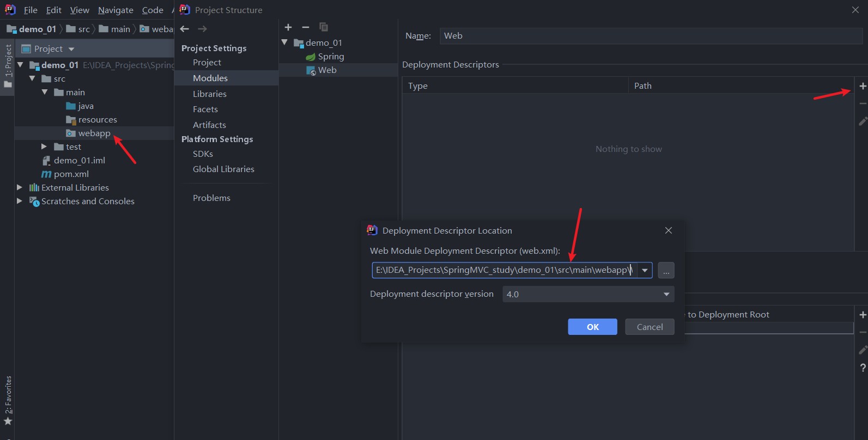This screenshot has height=440, width=868.
Task: Expand the Scratches and Consoles node
Action: [x=20, y=201]
